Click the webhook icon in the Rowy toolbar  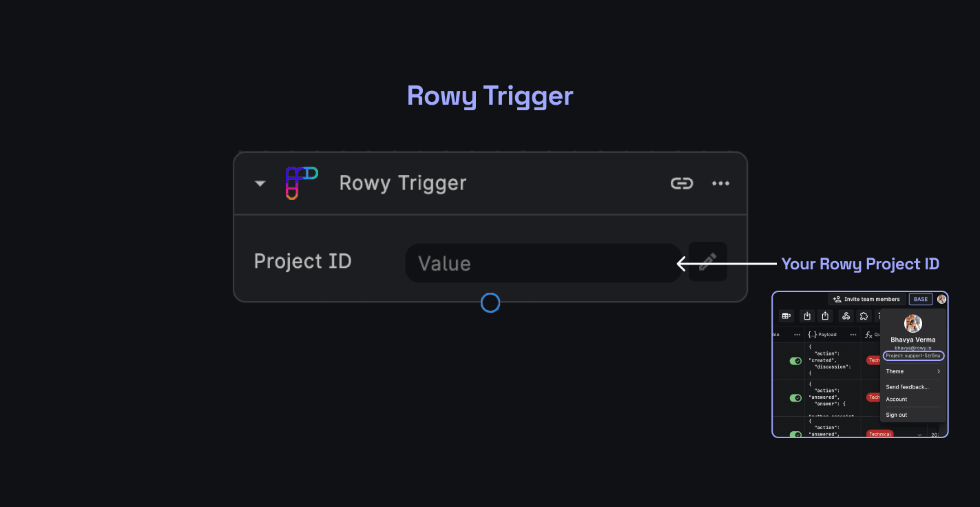[846, 316]
